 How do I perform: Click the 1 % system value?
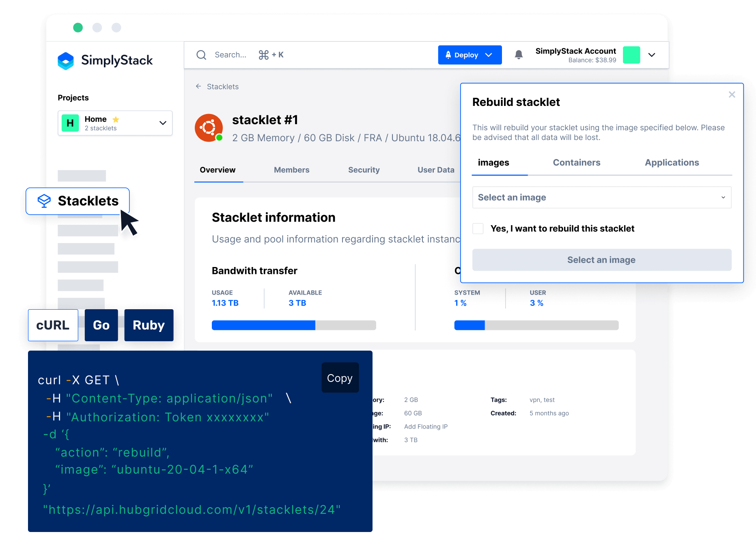point(461,303)
